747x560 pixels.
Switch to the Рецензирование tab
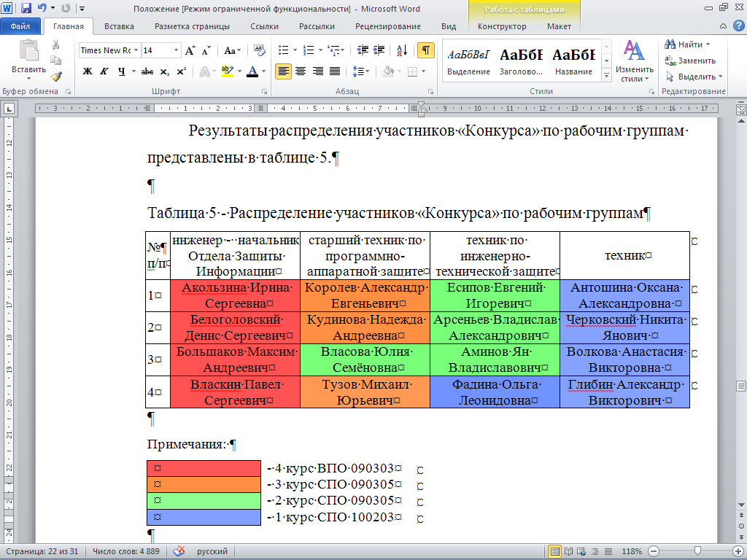(x=388, y=26)
